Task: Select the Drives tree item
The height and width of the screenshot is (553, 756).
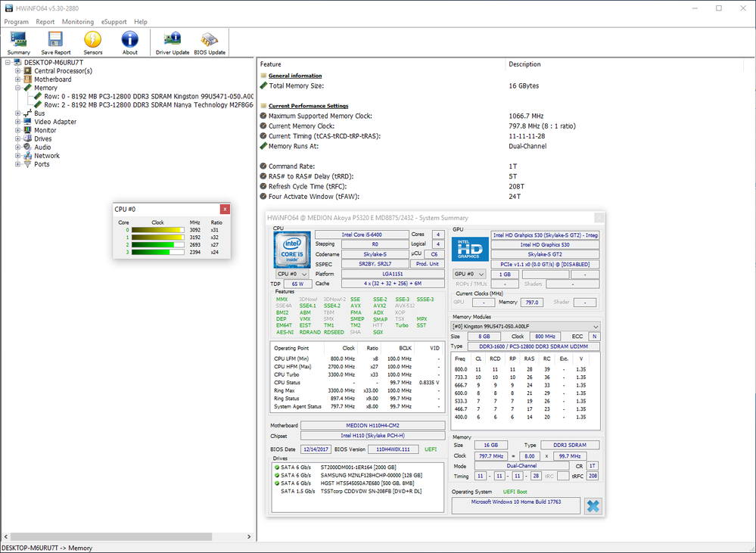Action: click(x=42, y=138)
